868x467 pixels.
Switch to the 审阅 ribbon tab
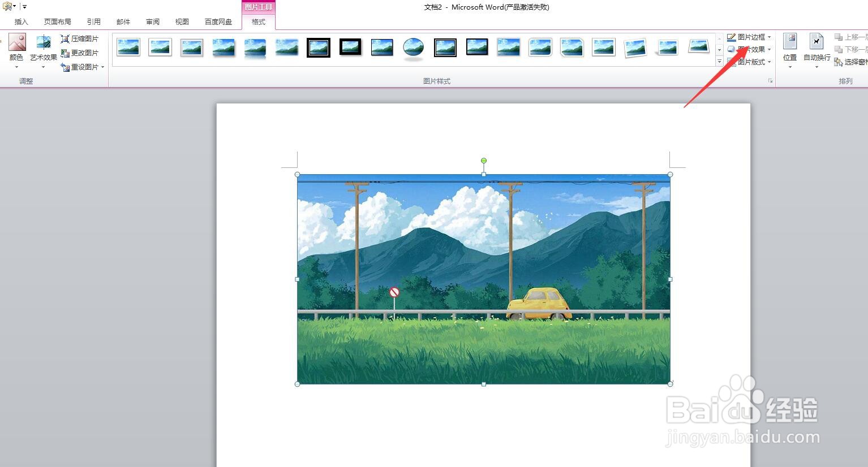[153, 22]
